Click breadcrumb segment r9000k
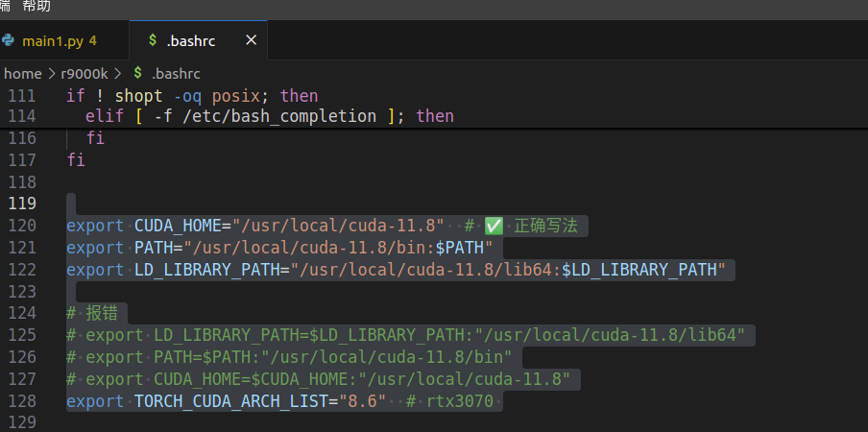Screen dimensions: 868x432 (x=84, y=74)
